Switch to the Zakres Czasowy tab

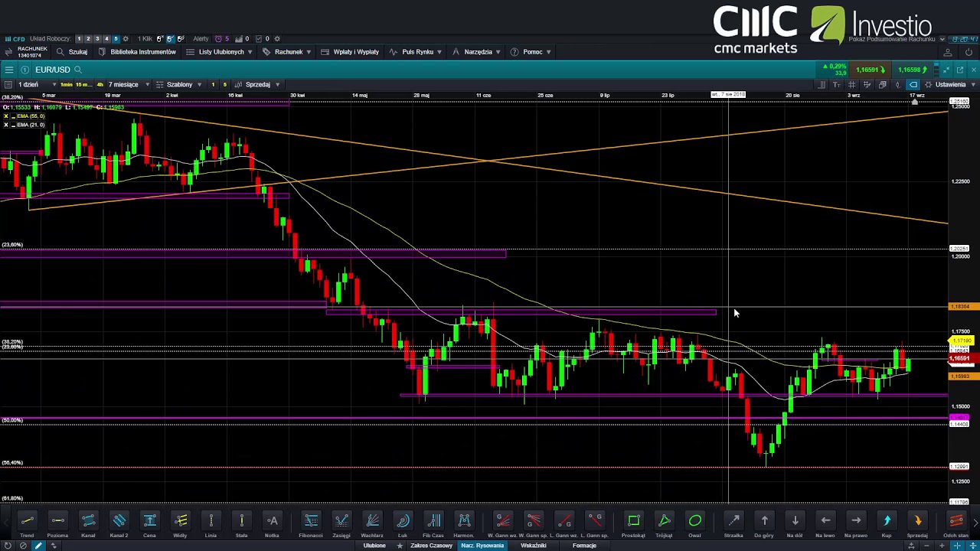tap(431, 546)
